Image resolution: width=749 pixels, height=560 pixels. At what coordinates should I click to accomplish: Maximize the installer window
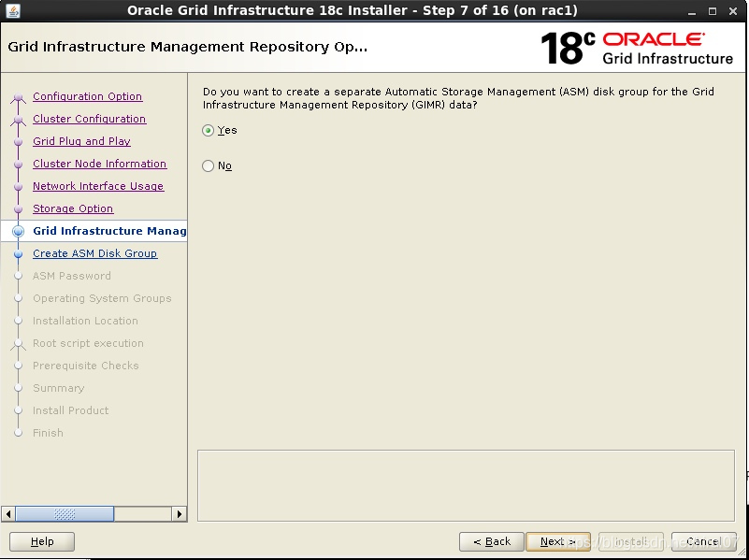click(713, 11)
